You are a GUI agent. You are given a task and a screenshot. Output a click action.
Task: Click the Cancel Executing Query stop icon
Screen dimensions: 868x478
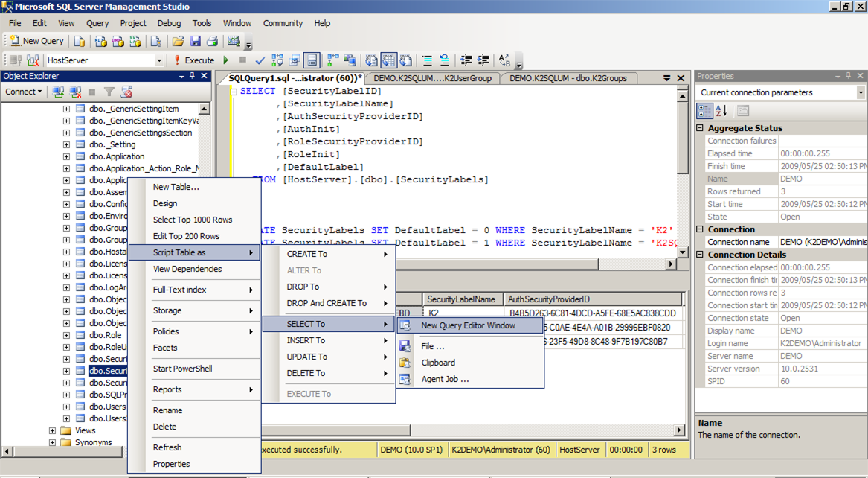pos(242,60)
